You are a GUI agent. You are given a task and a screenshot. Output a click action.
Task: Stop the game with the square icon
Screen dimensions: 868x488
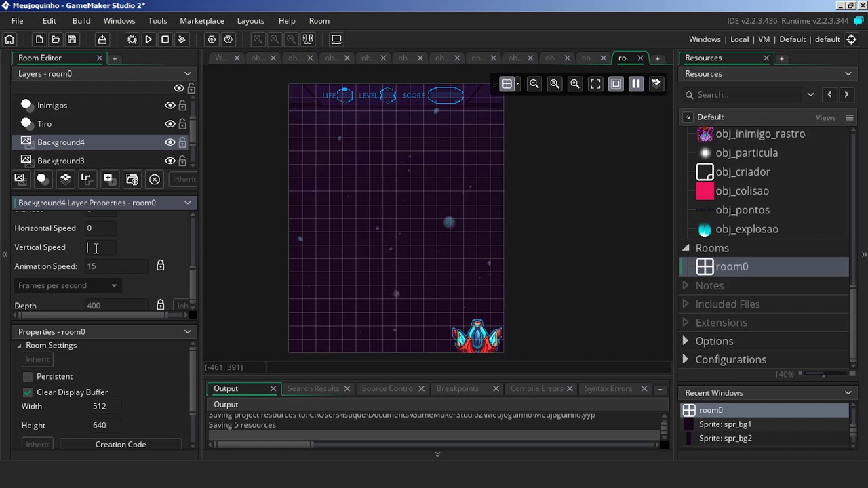click(165, 39)
